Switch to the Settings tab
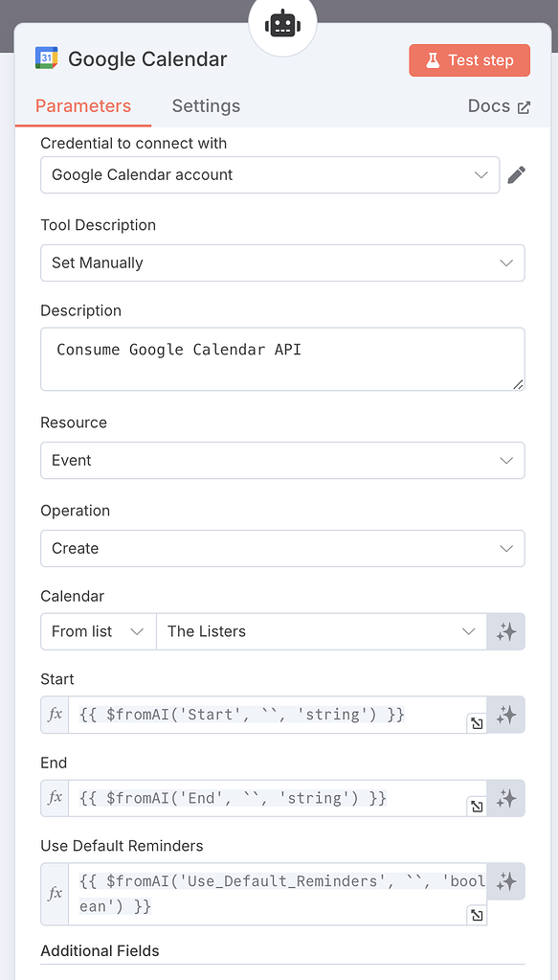Image resolution: width=558 pixels, height=980 pixels. coord(206,105)
